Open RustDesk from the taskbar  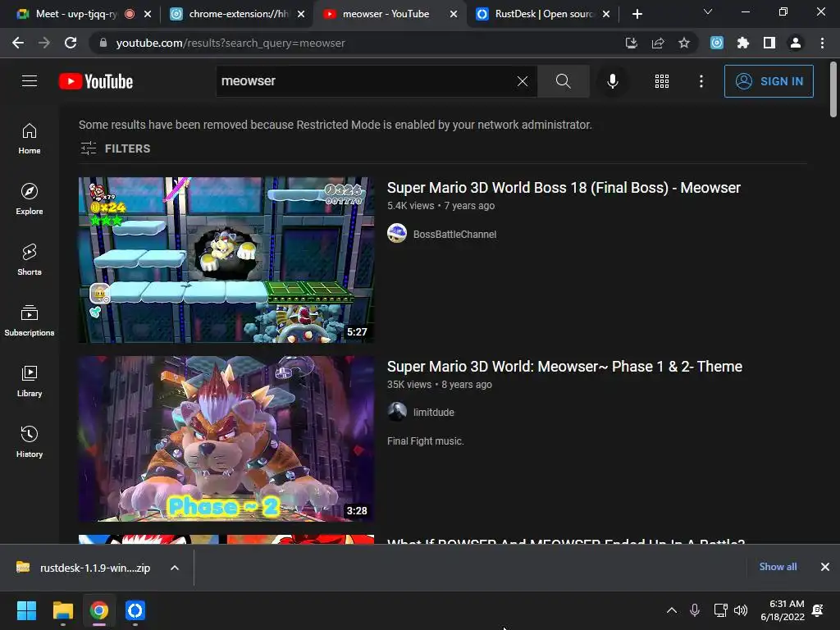click(135, 610)
